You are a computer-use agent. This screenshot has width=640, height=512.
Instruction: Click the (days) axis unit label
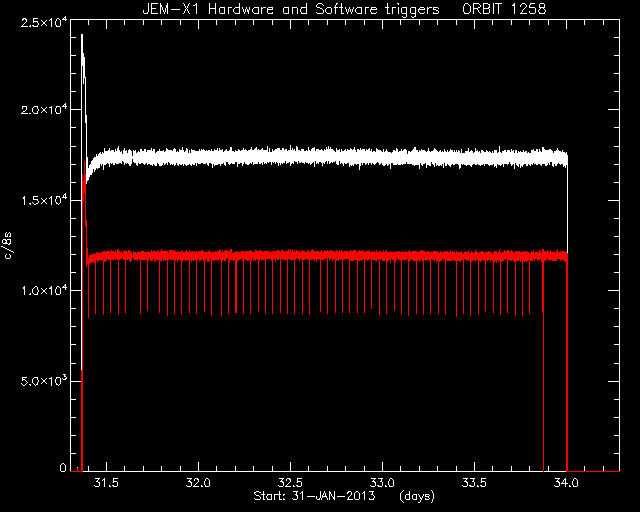click(x=417, y=496)
